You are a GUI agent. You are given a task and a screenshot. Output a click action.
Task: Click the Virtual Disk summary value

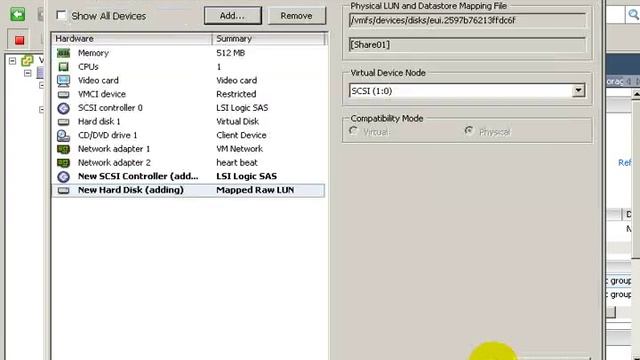(x=238, y=122)
